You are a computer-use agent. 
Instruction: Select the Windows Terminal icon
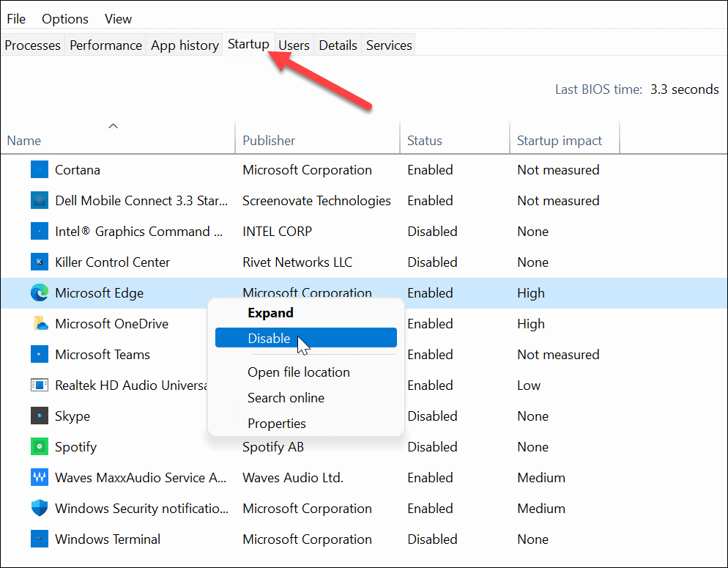[39, 539]
